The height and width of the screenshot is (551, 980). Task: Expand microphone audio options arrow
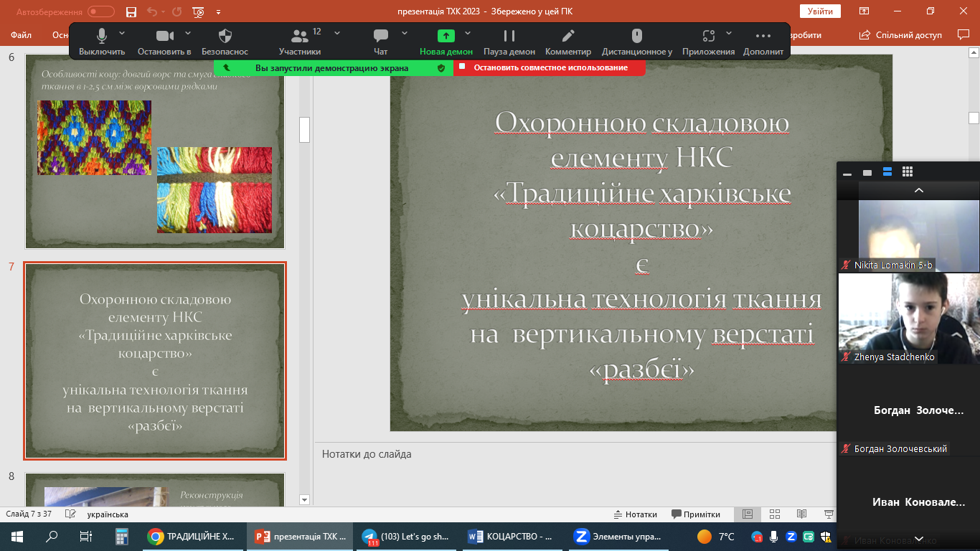122,33
